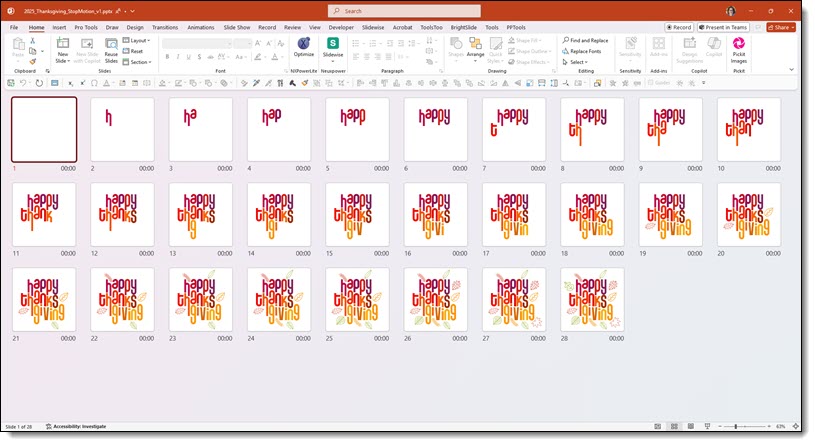
Task: Open the Slidewise Neuxpower tool
Action: coord(333,47)
